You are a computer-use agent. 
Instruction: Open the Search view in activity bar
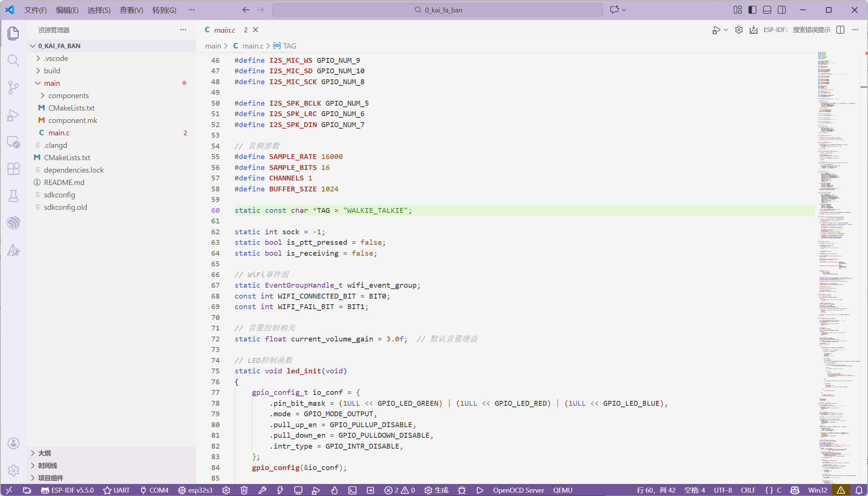point(13,61)
